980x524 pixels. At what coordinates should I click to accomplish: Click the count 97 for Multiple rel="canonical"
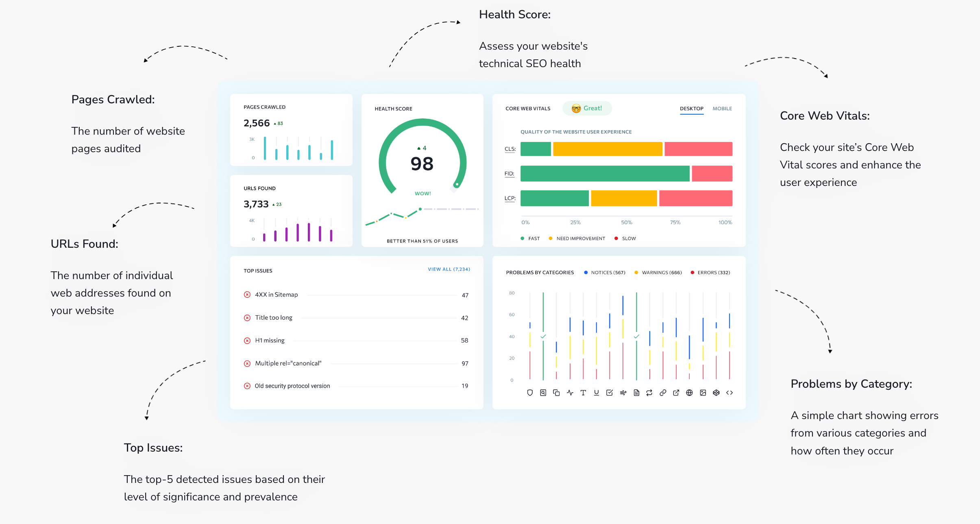click(x=465, y=363)
